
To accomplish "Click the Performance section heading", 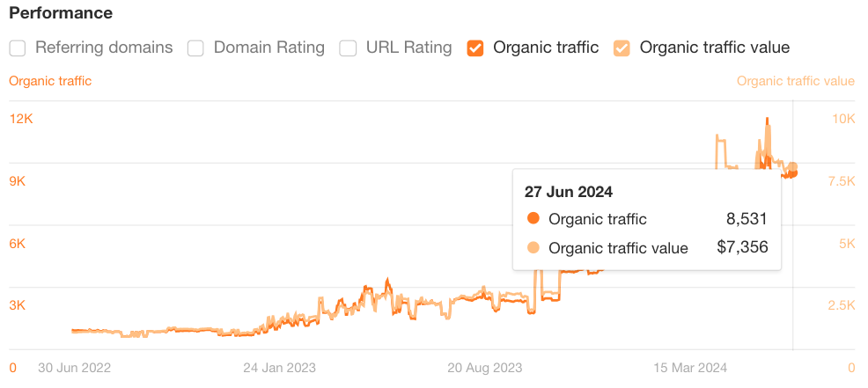I will point(61,14).
